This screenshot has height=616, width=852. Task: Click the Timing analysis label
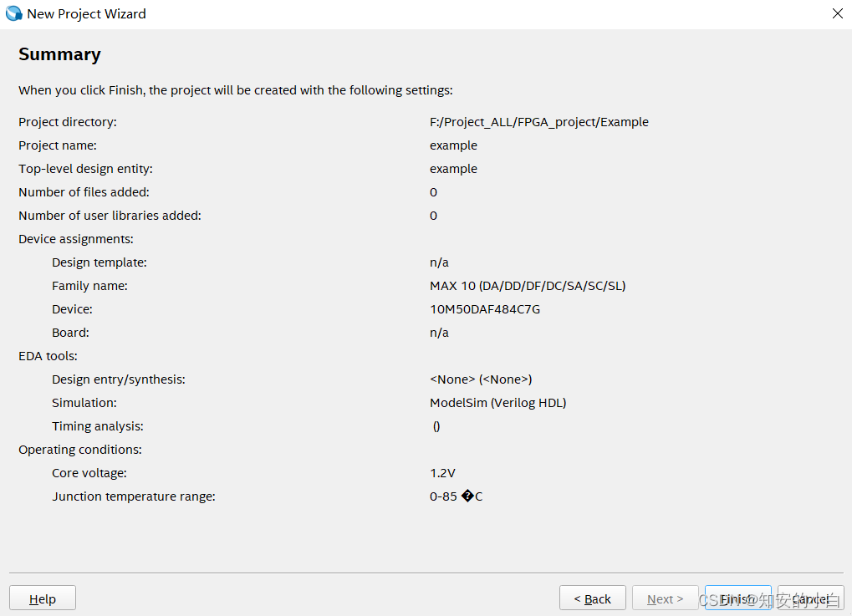click(x=98, y=426)
